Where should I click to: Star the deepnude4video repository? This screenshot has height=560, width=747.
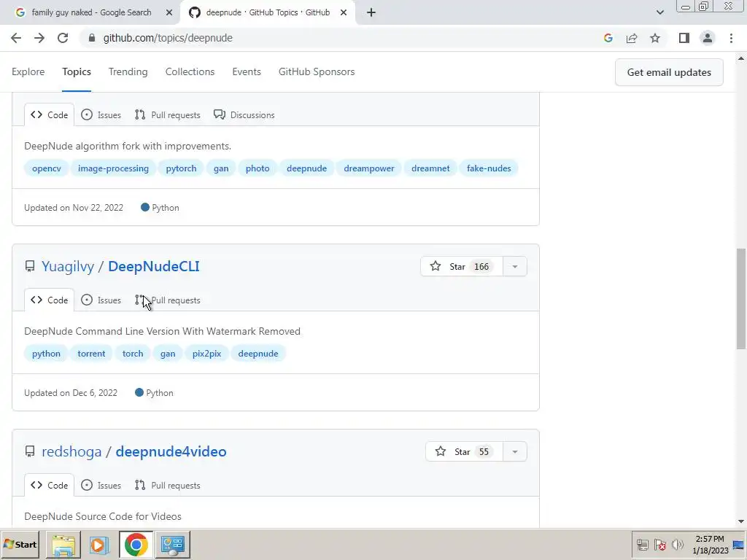(464, 452)
